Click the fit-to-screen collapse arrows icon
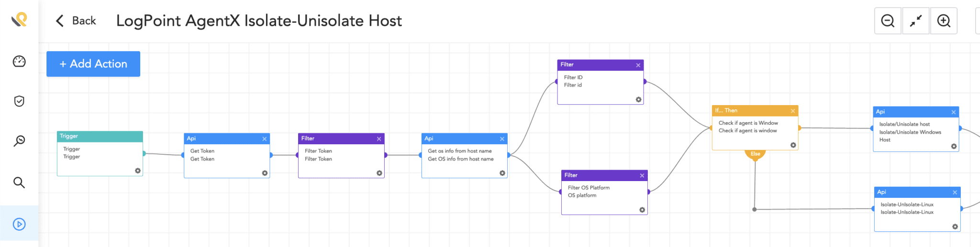 (916, 21)
